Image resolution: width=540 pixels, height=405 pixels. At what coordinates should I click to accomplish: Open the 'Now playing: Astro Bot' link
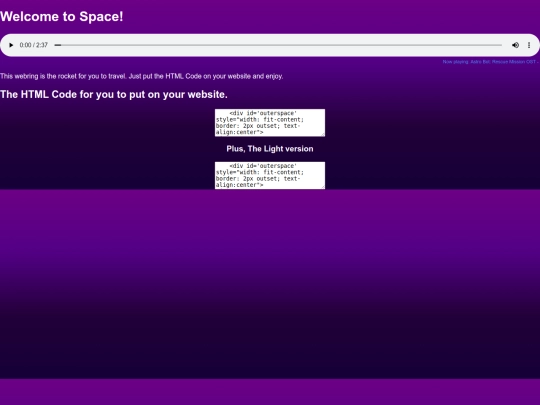pos(490,62)
